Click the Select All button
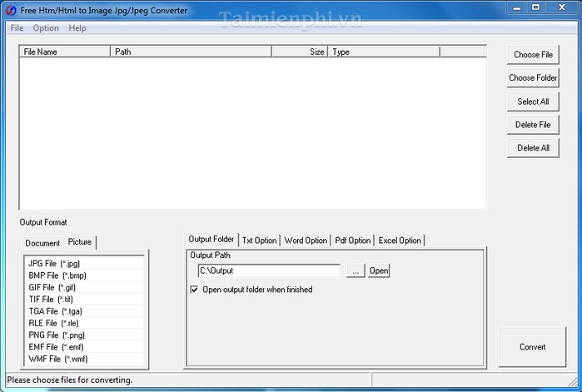The width and height of the screenshot is (582, 392). (533, 102)
